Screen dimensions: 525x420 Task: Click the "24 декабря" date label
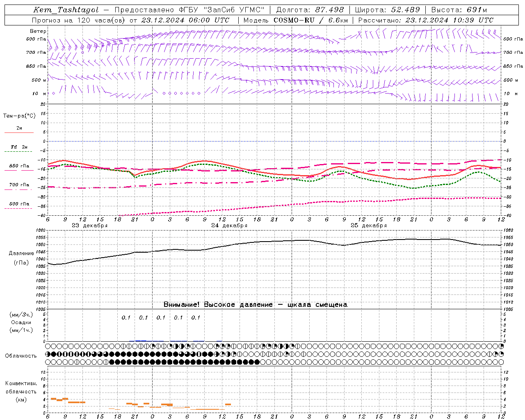click(x=229, y=226)
